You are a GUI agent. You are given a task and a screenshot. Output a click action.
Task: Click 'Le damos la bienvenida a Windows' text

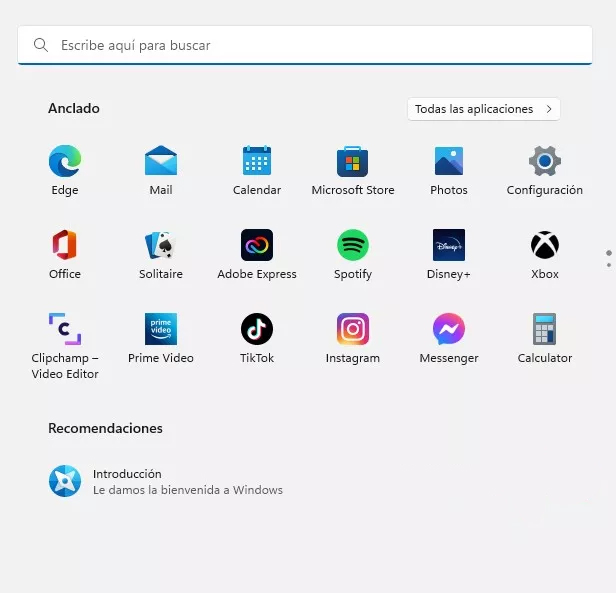188,490
